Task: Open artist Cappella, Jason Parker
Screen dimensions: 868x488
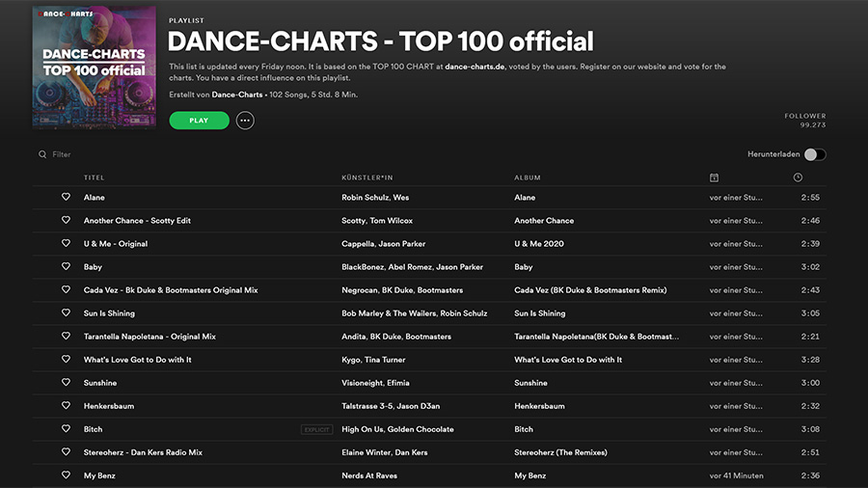Action: (x=384, y=244)
